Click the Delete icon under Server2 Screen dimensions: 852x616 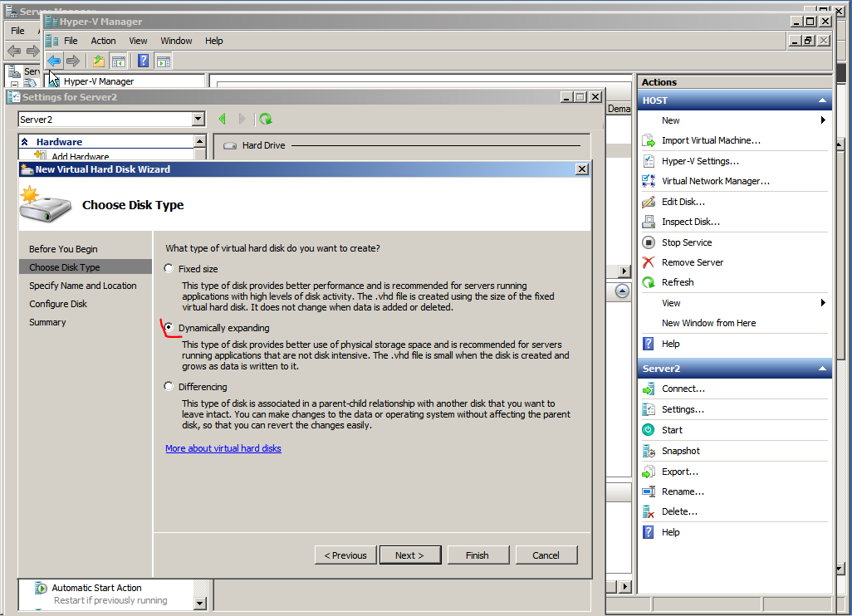pyautogui.click(x=649, y=511)
